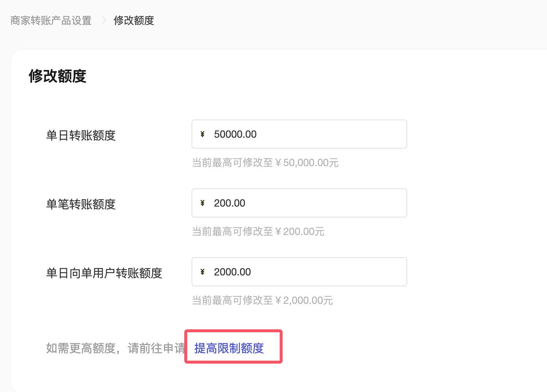Focus the 单日转账额度 input field

[299, 134]
